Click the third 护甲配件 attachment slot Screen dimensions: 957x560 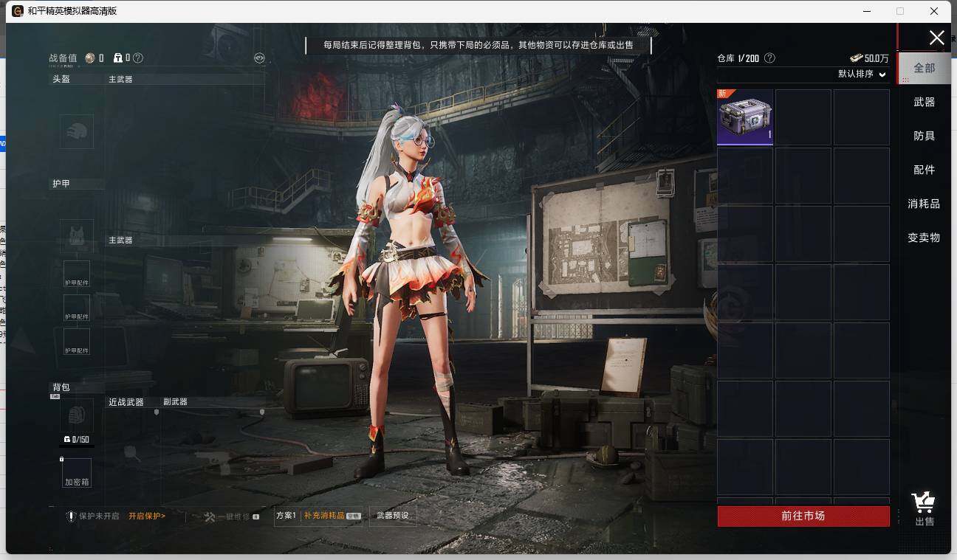pos(77,342)
